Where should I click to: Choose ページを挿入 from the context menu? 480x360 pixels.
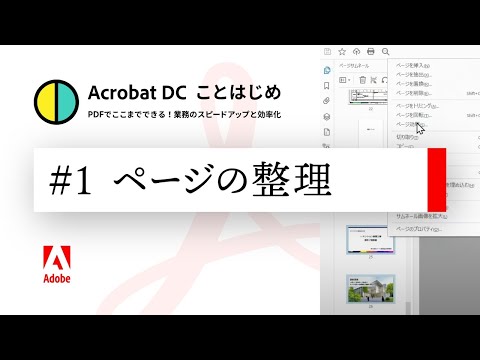click(413, 65)
